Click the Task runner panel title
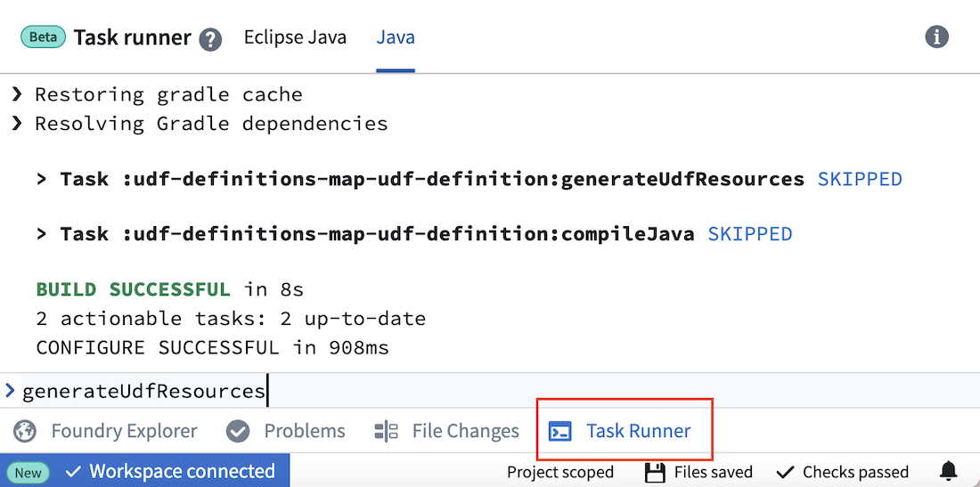The image size is (980, 487). [x=133, y=37]
